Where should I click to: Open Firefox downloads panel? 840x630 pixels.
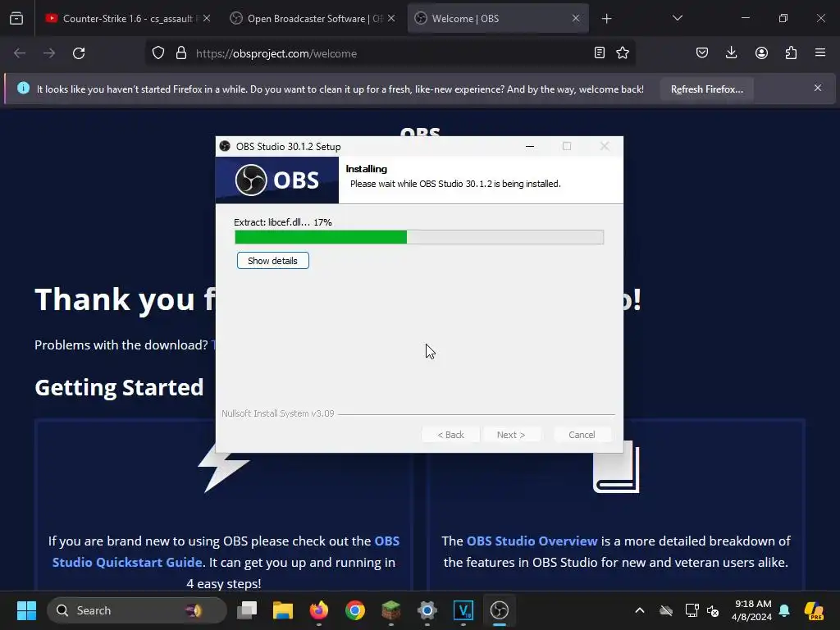[x=731, y=52]
